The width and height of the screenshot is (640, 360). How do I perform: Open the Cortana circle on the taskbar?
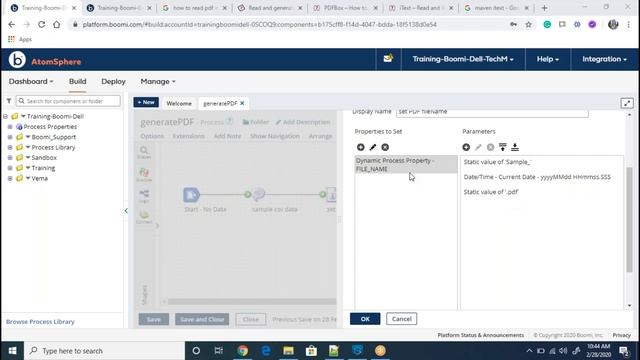196,351
